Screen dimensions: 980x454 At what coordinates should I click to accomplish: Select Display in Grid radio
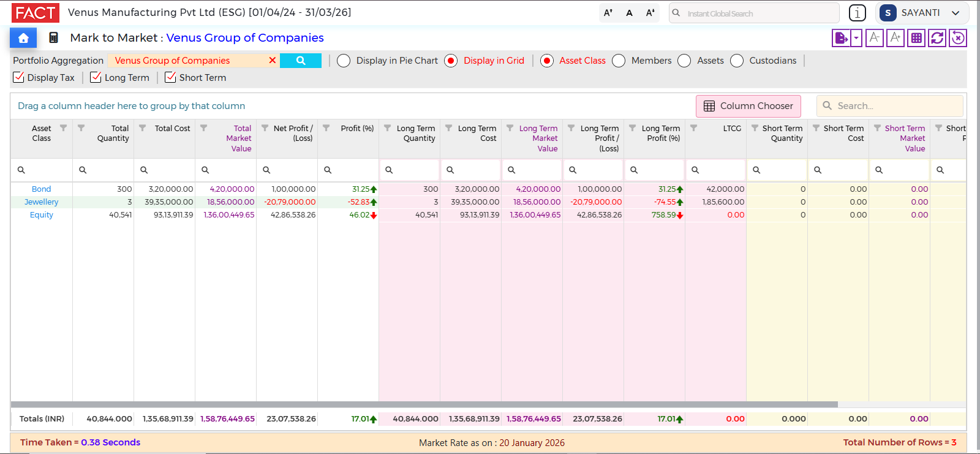pyautogui.click(x=451, y=61)
